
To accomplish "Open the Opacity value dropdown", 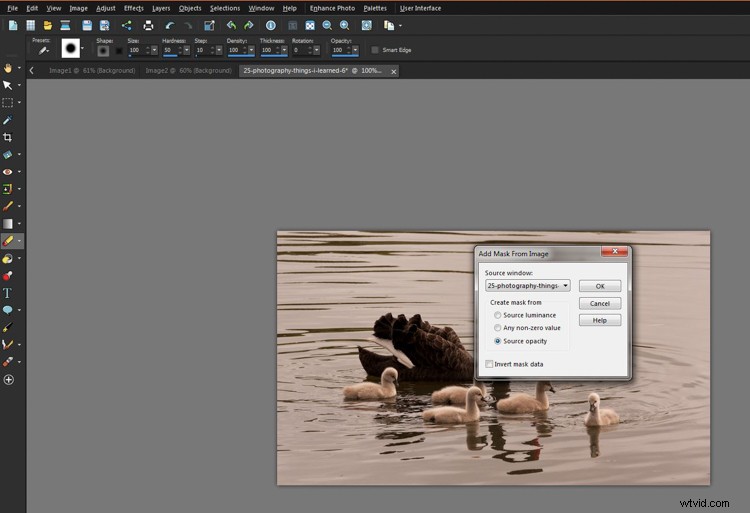I will pyautogui.click(x=355, y=50).
